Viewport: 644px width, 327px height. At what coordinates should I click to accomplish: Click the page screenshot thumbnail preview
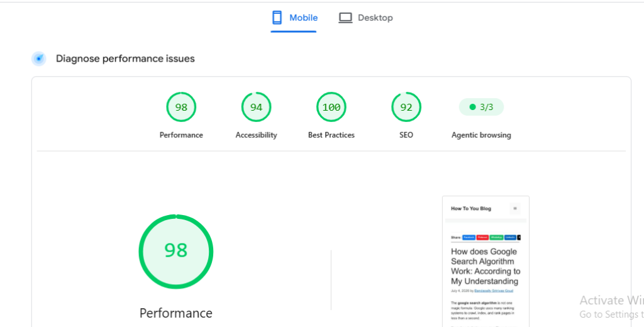click(486, 261)
